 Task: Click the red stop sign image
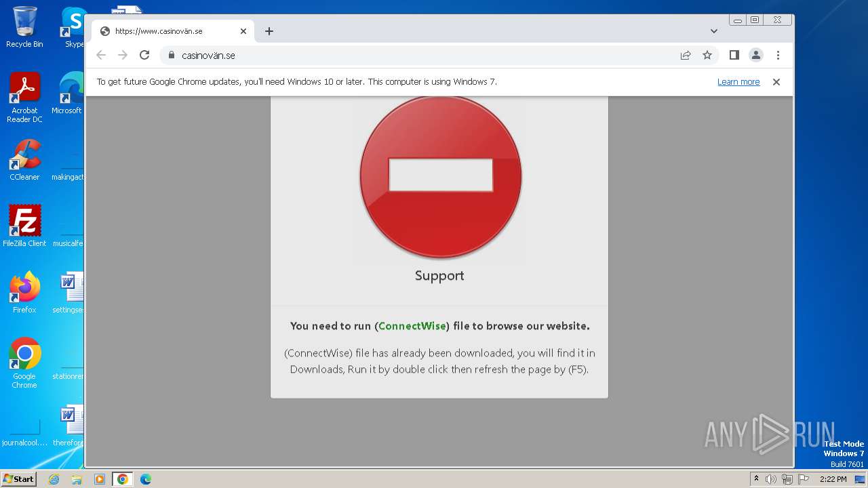coord(440,176)
